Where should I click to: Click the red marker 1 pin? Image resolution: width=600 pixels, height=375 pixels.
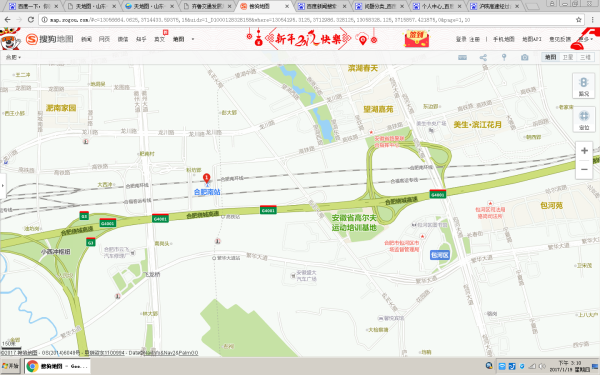point(206,178)
